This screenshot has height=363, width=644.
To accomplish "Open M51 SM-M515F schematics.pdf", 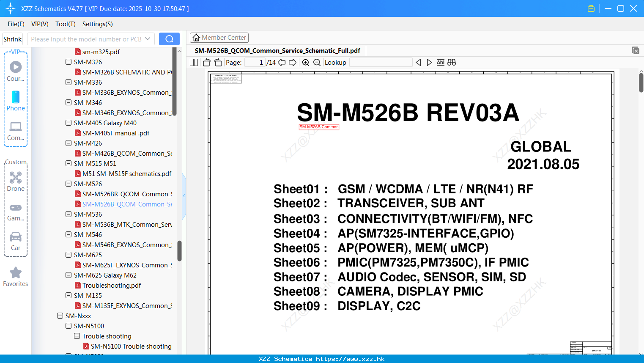I will [x=127, y=173].
